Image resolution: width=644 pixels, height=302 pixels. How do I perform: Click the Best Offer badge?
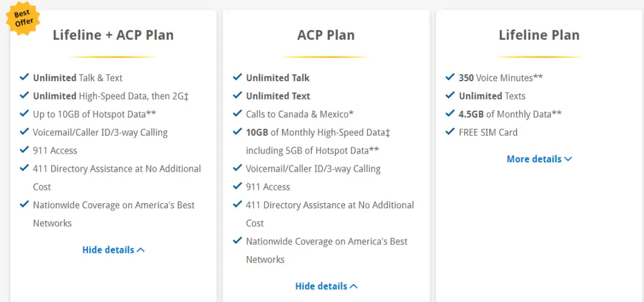[23, 18]
